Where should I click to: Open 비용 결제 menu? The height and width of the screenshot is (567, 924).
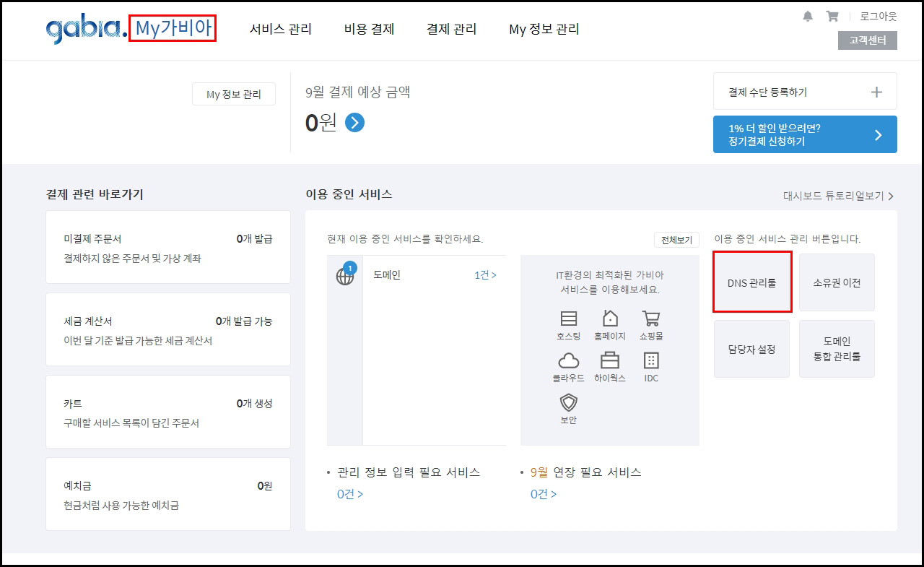[x=370, y=29]
